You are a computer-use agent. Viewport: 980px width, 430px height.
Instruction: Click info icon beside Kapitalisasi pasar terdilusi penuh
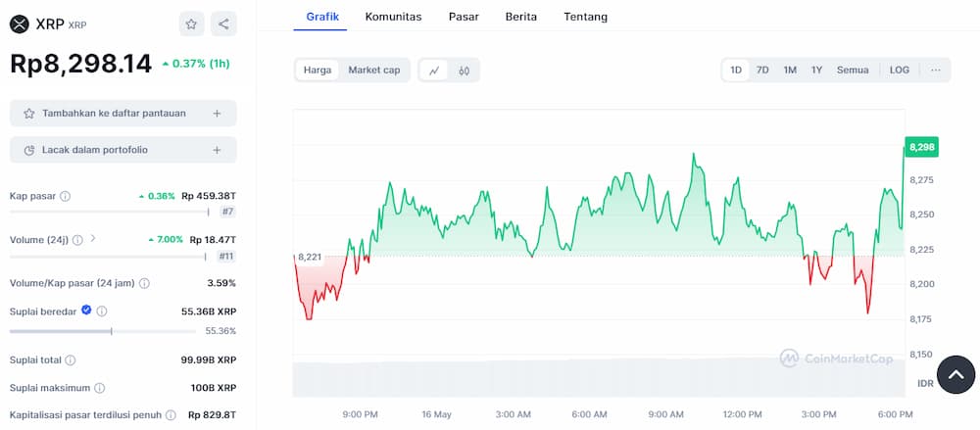(171, 415)
